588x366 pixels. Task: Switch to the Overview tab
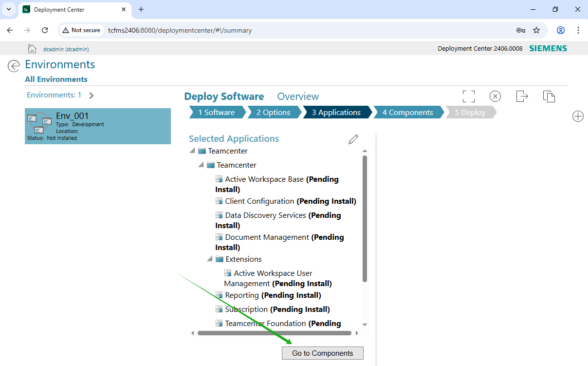pyautogui.click(x=298, y=96)
